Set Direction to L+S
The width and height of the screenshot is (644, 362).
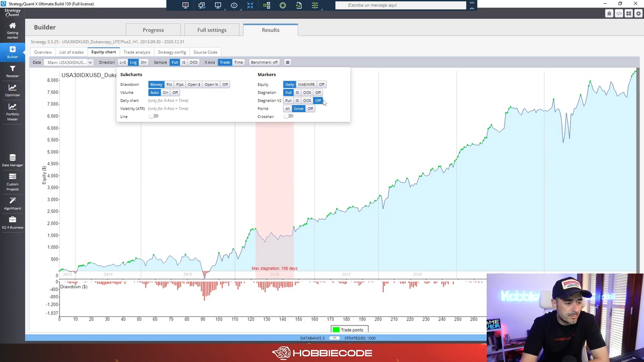pos(123,62)
